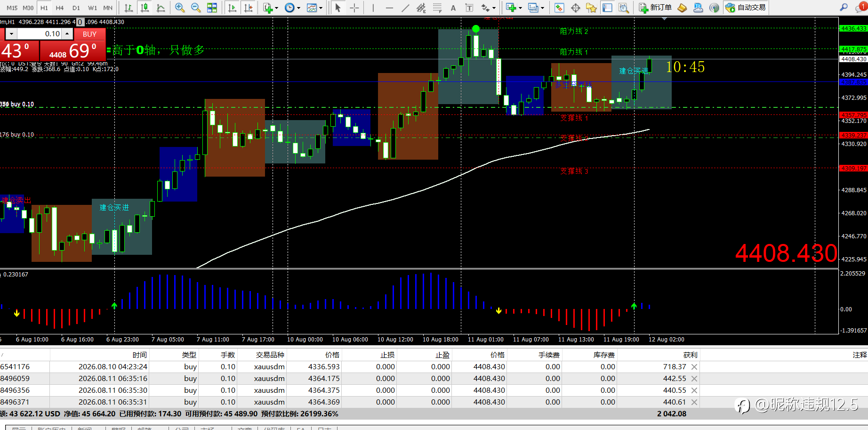Select the arrows objects tool
This screenshot has height=430, width=868.
tap(485, 8)
